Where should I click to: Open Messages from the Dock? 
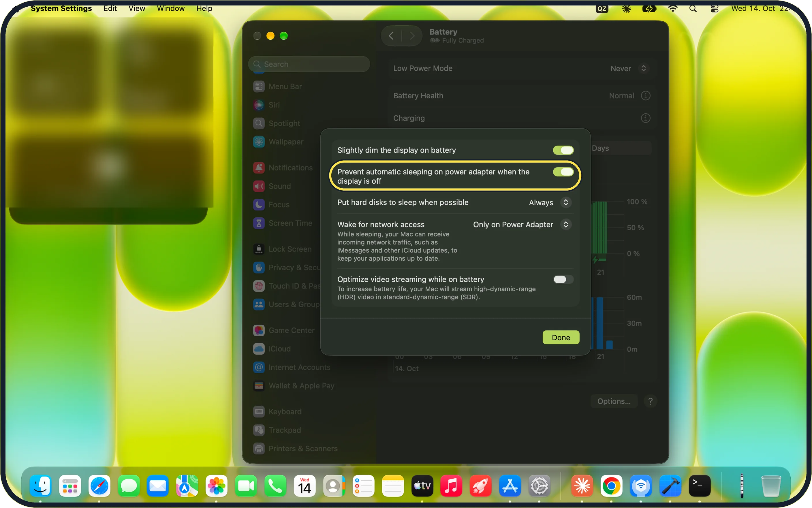[129, 486]
